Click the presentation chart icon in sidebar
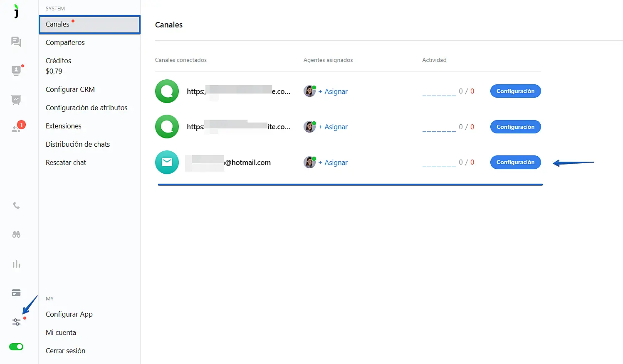 pos(16,99)
